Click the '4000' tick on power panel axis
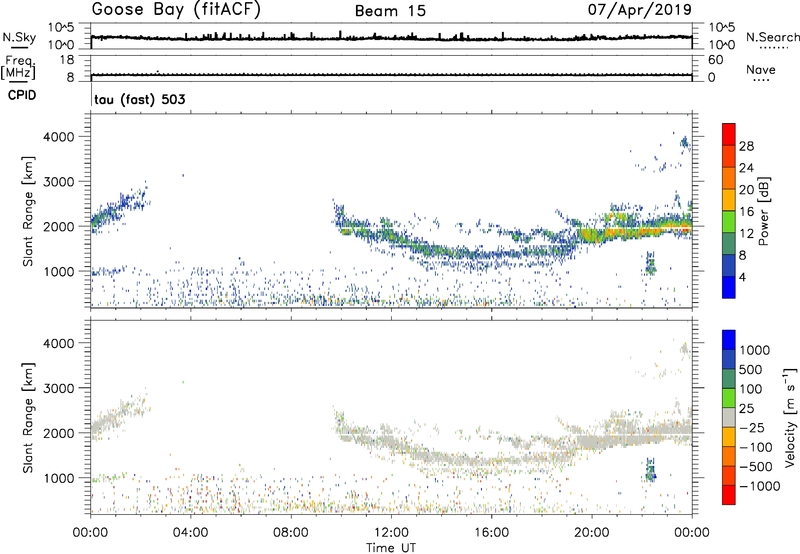800x554 pixels. coord(58,137)
